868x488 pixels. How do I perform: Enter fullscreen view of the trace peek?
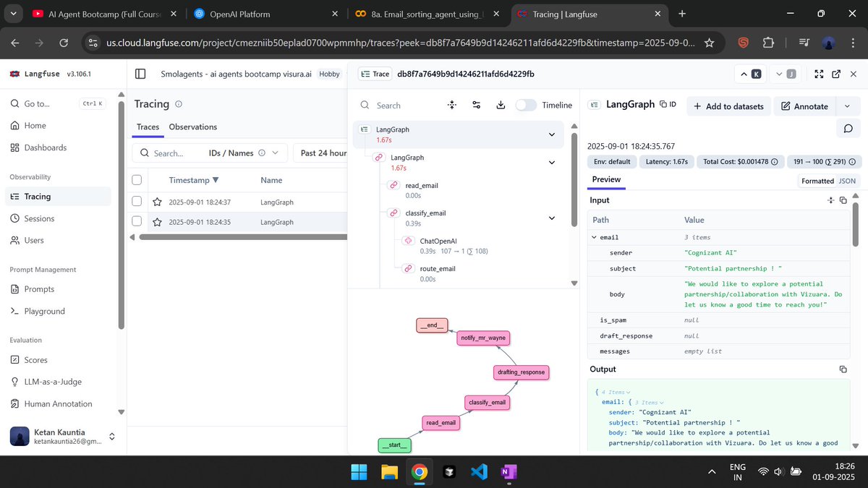tap(819, 74)
